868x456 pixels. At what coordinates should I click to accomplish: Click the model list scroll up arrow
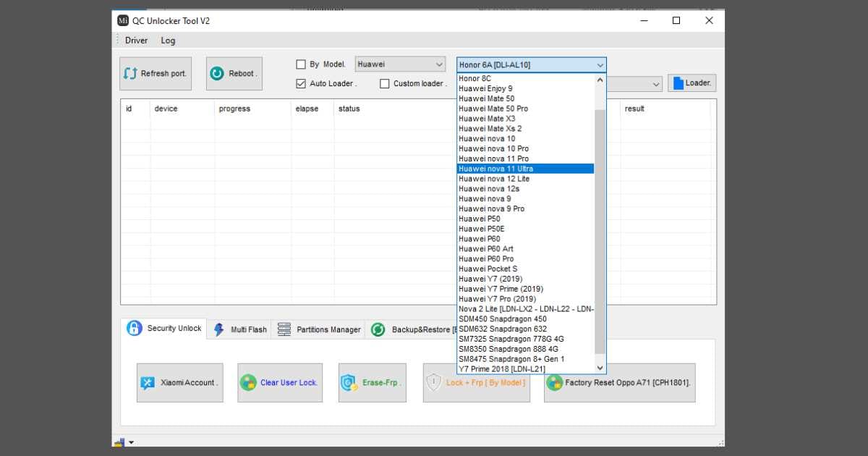point(600,80)
